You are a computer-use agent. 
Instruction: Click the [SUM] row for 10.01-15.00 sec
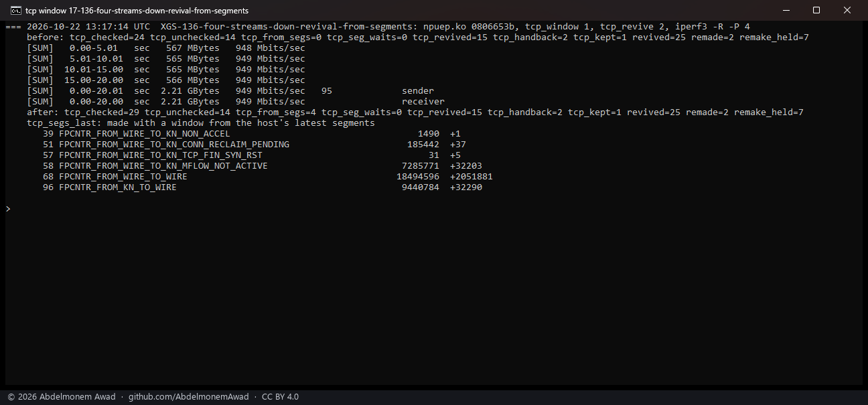[166, 70]
